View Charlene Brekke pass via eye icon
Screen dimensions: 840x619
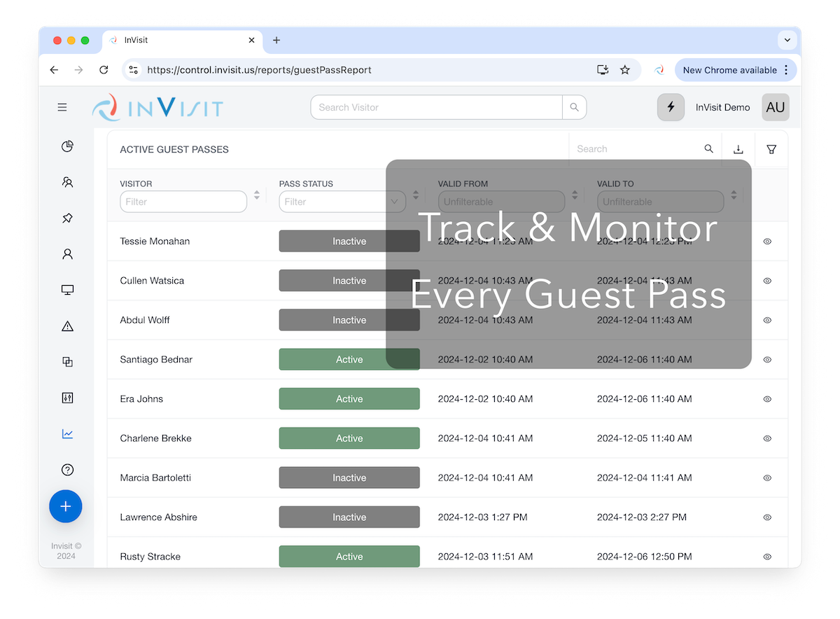(767, 438)
